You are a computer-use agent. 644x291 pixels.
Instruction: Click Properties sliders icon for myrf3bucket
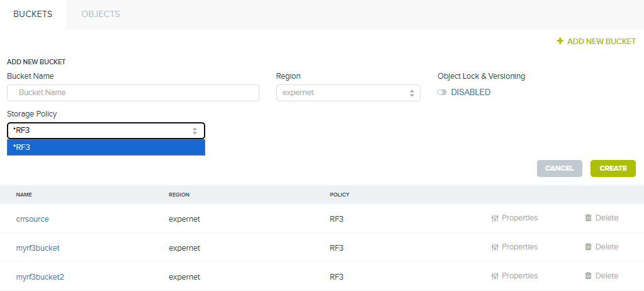495,248
